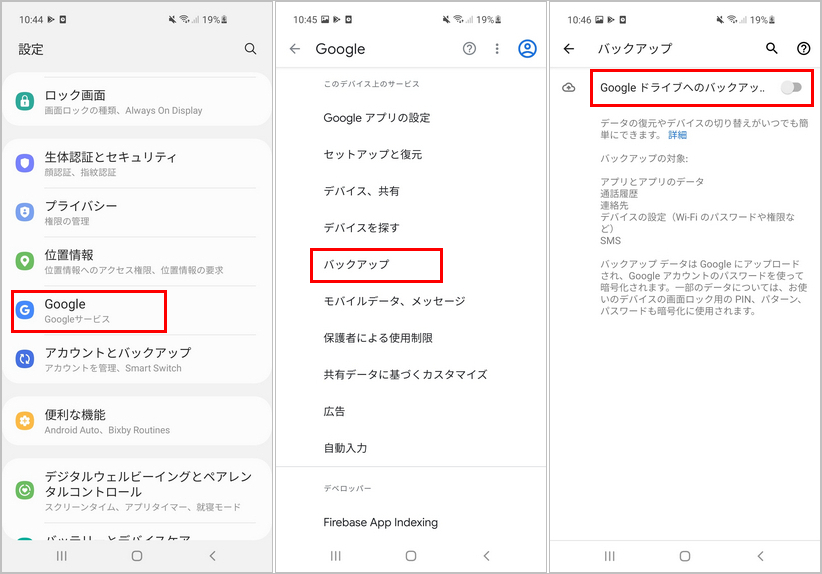Tap recent apps in the 設定 screen nav bar
This screenshot has width=822, height=574.
(61, 556)
